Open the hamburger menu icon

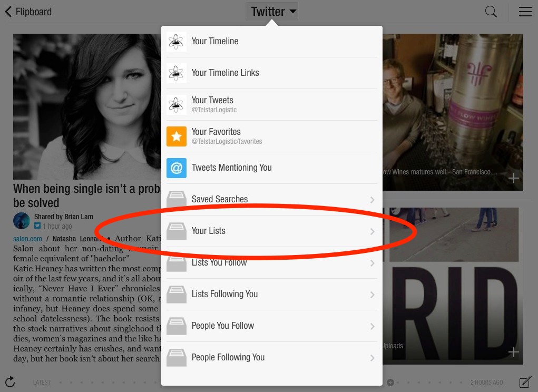pos(525,12)
